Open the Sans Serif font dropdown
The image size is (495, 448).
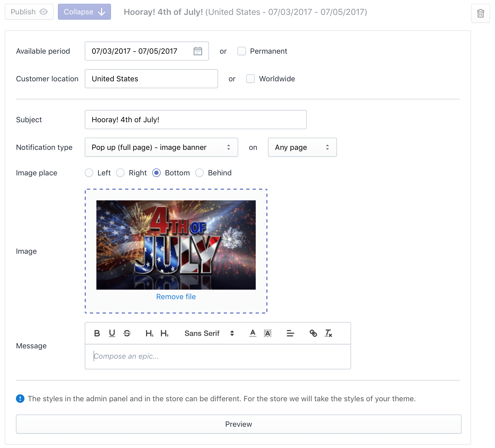[x=209, y=333]
